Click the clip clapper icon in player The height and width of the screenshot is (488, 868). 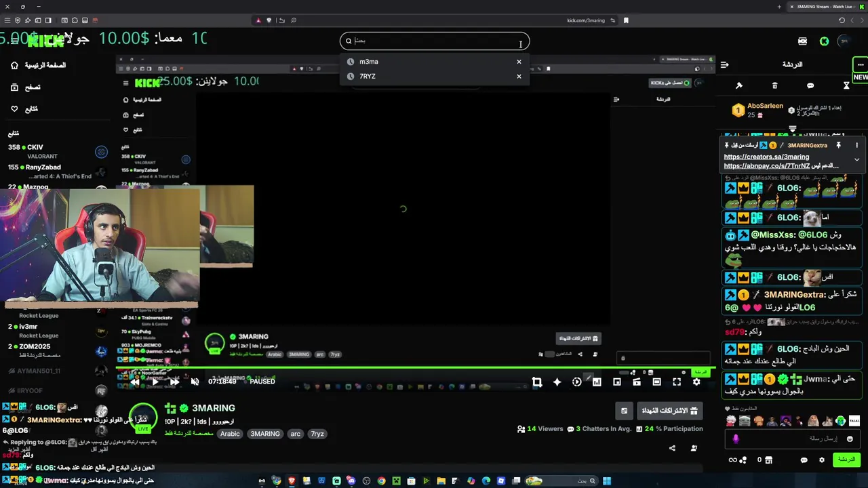click(x=637, y=382)
